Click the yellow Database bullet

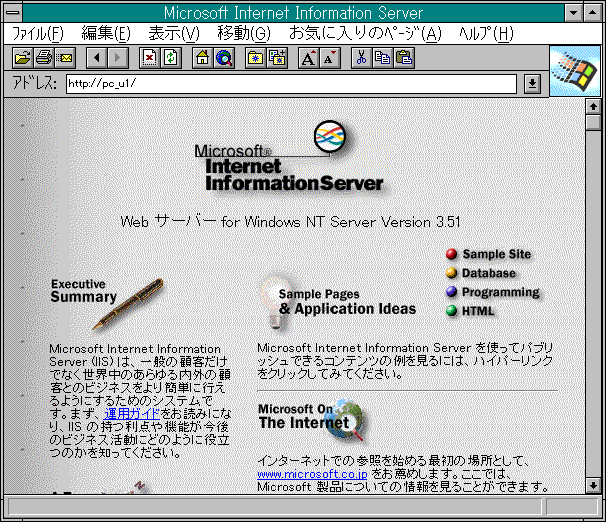(x=451, y=273)
